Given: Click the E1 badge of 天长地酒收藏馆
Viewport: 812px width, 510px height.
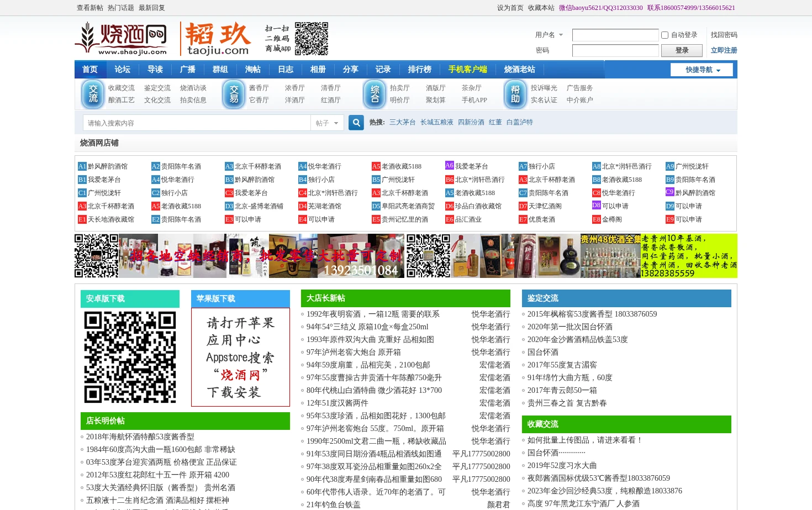Looking at the screenshot, I should tap(82, 219).
